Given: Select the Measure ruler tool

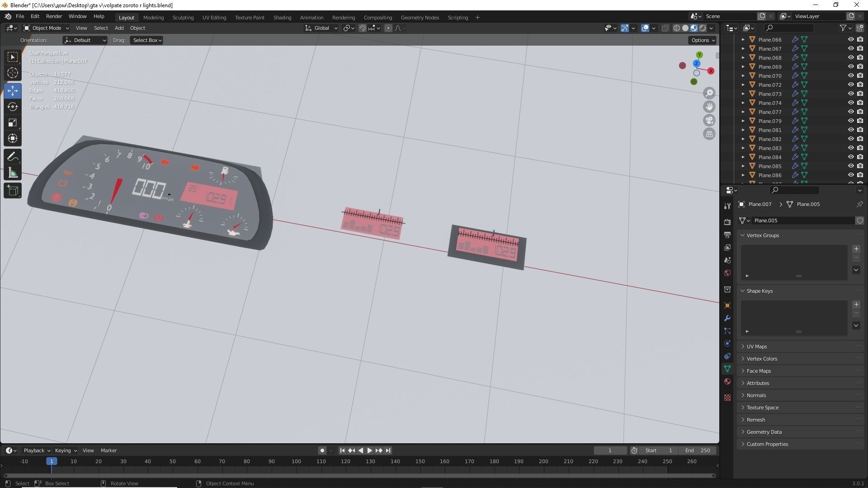Looking at the screenshot, I should click(13, 174).
